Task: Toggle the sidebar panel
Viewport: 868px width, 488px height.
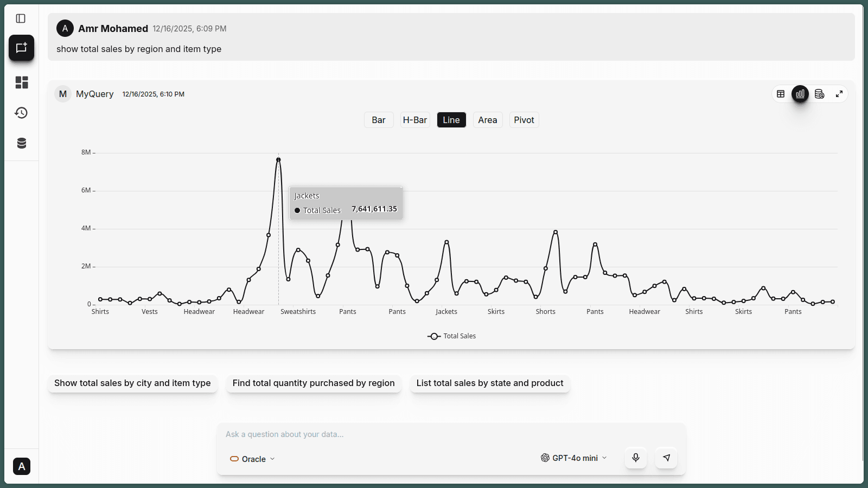Action: pos(22,18)
